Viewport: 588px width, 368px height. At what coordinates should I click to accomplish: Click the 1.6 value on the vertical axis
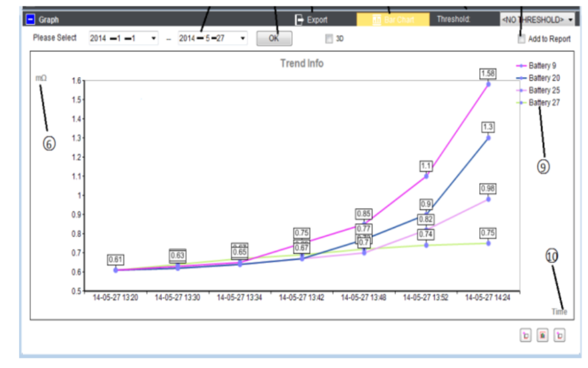pos(77,81)
